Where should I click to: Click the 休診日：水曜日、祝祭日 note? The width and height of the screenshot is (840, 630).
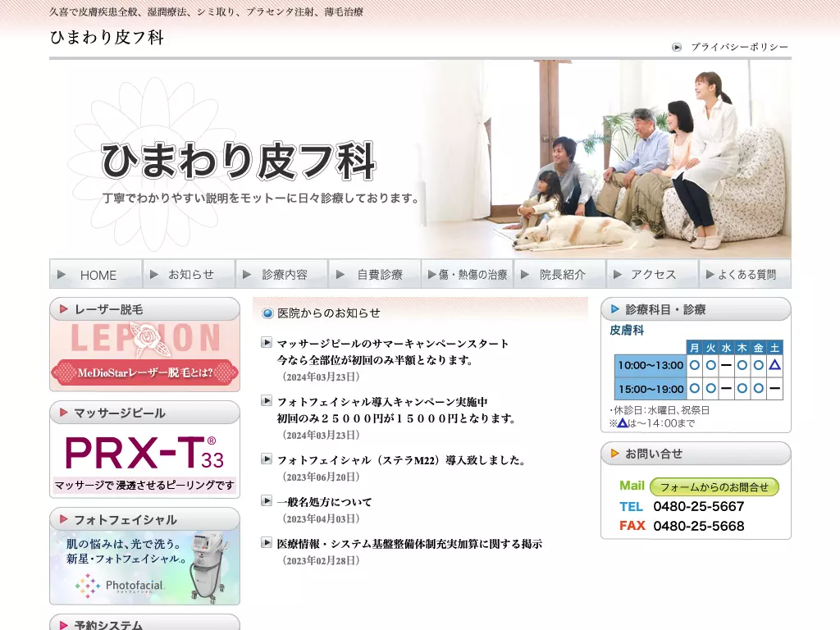tap(660, 410)
